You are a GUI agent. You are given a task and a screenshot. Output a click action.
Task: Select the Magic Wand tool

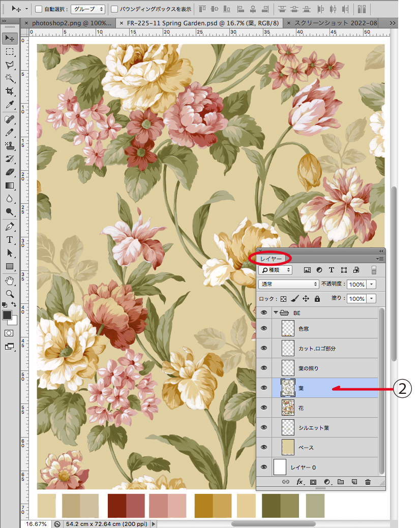(10, 78)
